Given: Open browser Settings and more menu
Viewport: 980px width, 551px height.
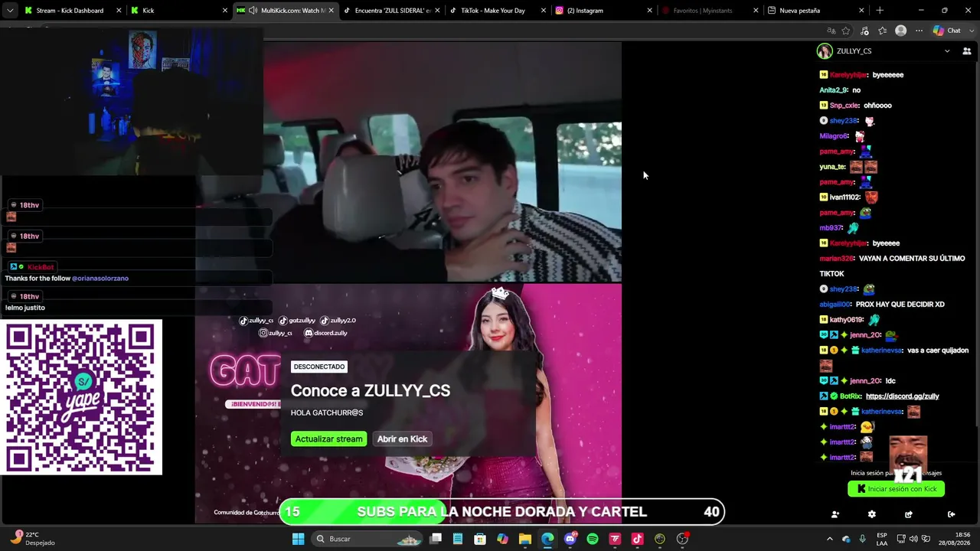Looking at the screenshot, I should pos(919,31).
